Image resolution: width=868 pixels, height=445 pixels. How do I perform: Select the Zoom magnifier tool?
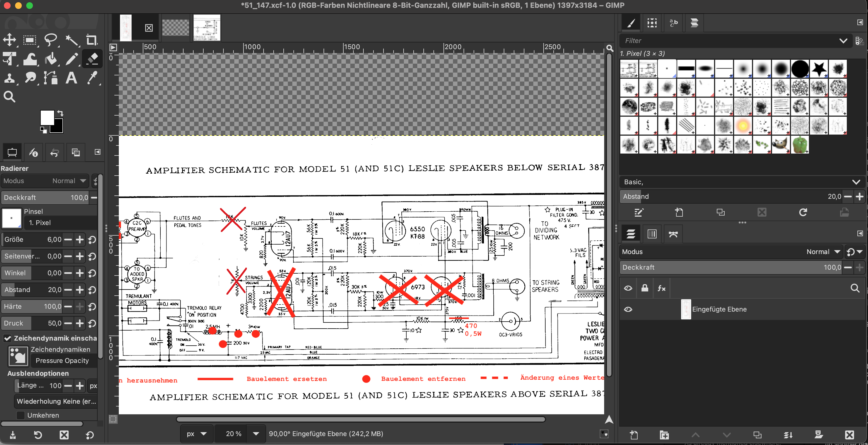coord(9,97)
